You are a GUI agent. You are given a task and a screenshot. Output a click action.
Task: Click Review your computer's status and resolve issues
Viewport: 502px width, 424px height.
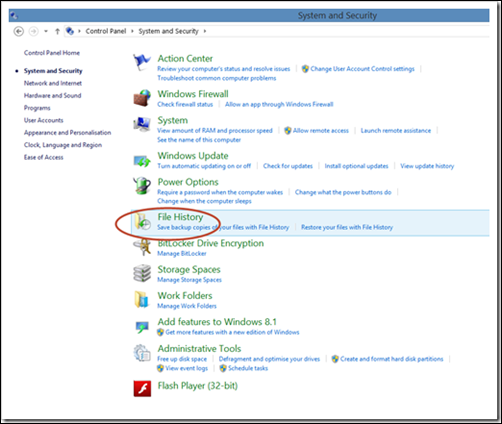[x=224, y=69]
